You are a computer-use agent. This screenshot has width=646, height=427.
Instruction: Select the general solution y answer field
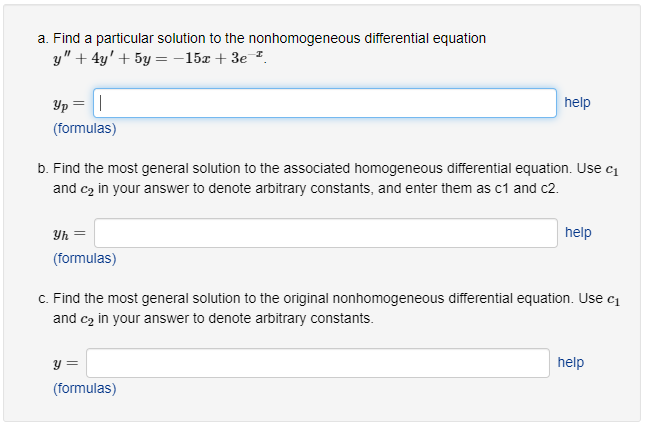[x=318, y=363]
